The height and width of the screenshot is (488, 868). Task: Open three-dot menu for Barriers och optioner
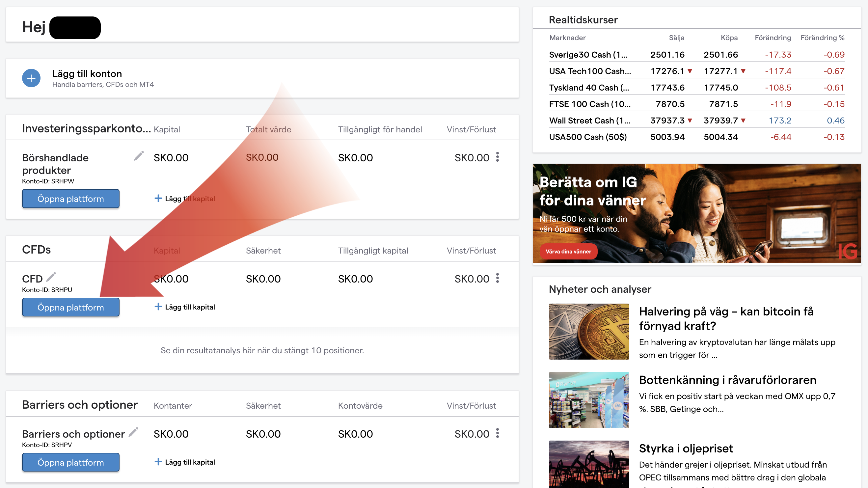coord(497,433)
